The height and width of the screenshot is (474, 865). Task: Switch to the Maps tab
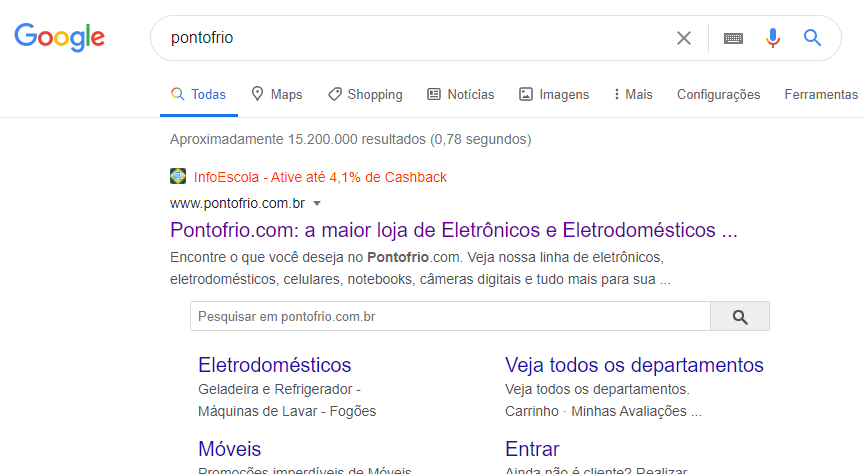(x=276, y=94)
